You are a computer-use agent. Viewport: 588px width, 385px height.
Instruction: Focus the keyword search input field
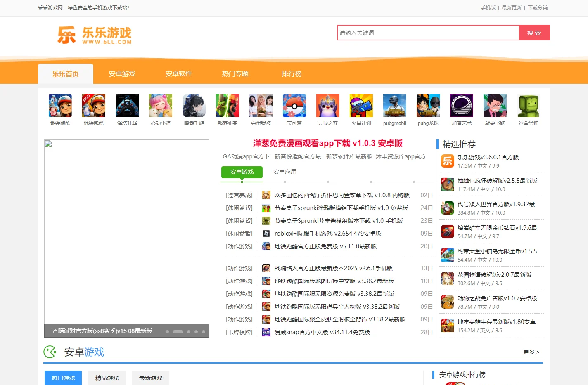click(428, 33)
